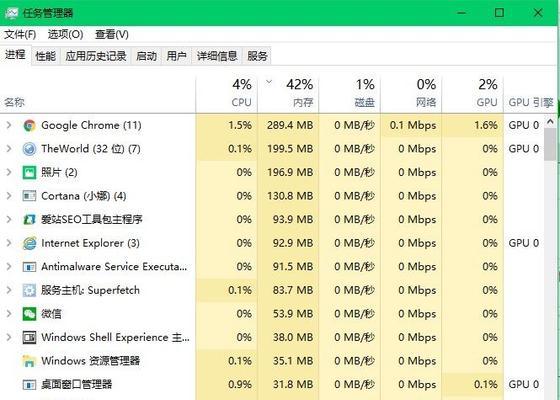Expand the Internet Explorer (3) group

(x=9, y=243)
